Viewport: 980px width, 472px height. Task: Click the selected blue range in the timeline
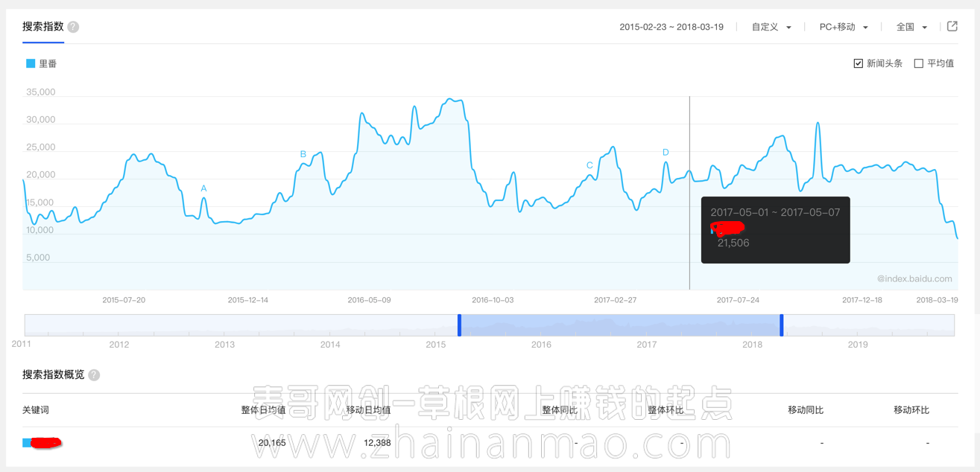click(x=620, y=325)
